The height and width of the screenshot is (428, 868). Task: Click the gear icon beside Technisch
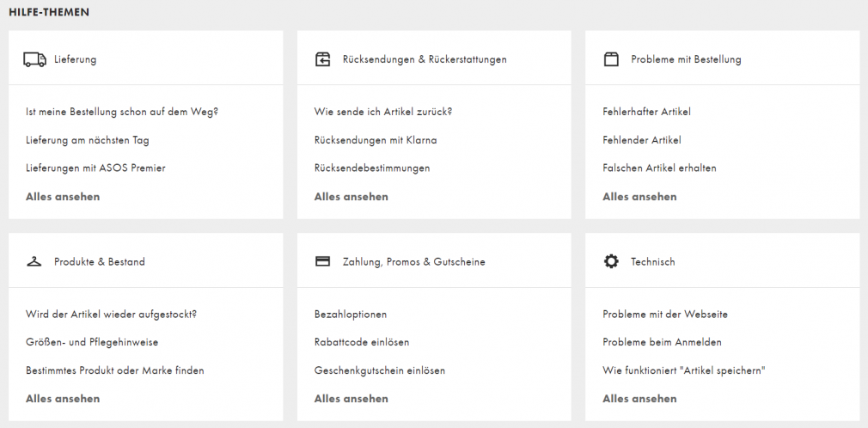[x=610, y=261]
